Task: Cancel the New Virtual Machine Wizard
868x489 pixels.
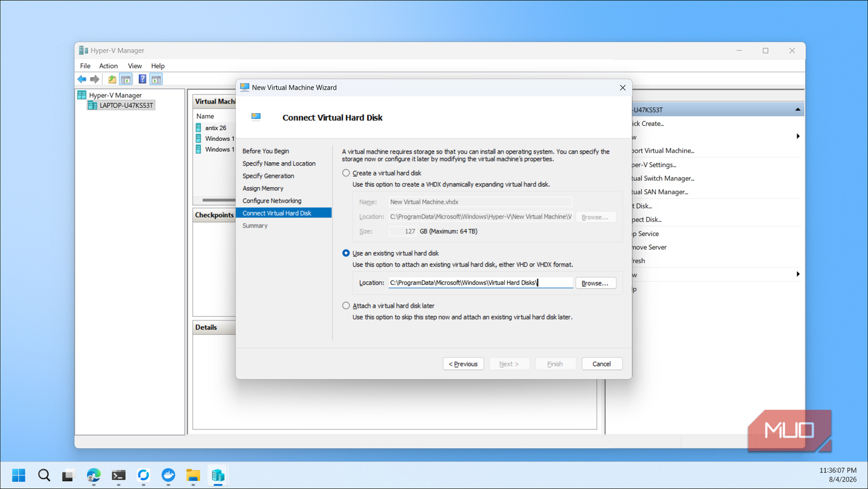Action: click(x=602, y=364)
